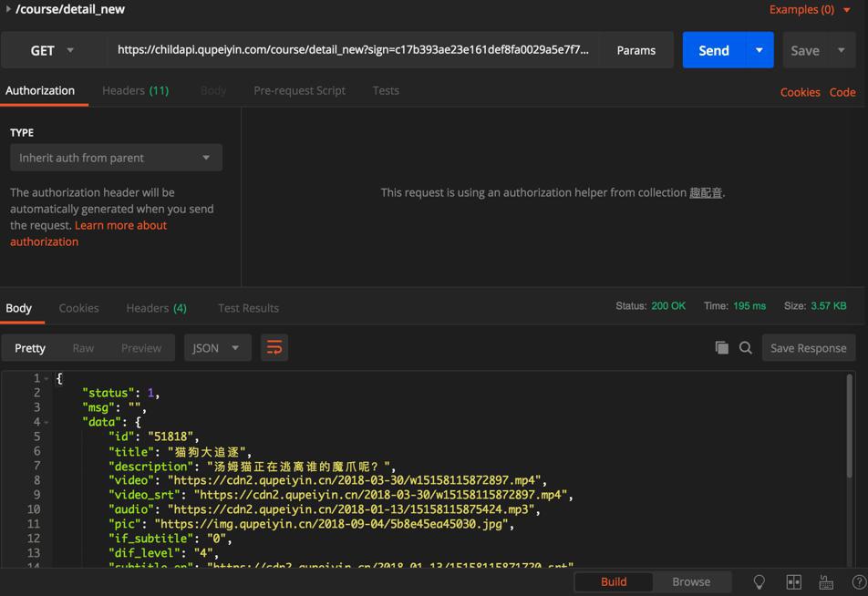Open the GET method dropdown
This screenshot has width=868, height=596.
point(51,50)
